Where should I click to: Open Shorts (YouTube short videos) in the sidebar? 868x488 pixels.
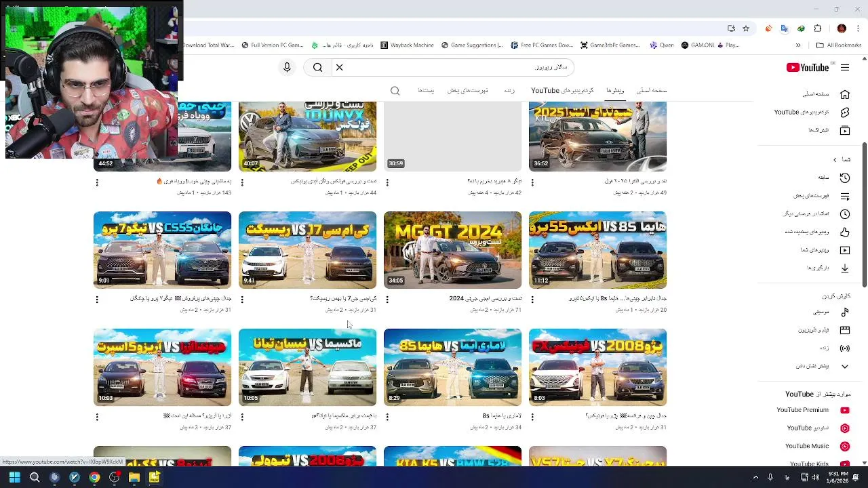coord(812,113)
